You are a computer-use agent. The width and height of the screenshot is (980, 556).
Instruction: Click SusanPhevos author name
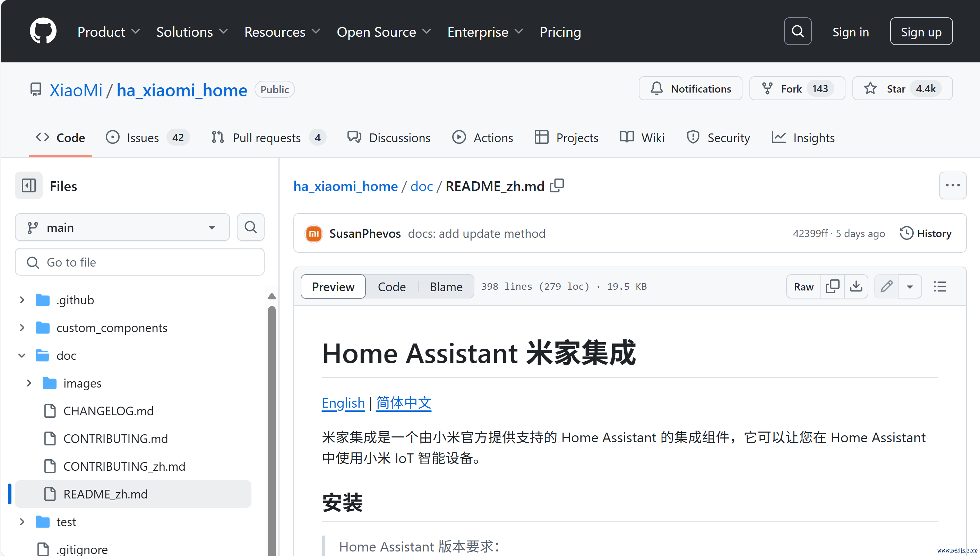click(365, 233)
